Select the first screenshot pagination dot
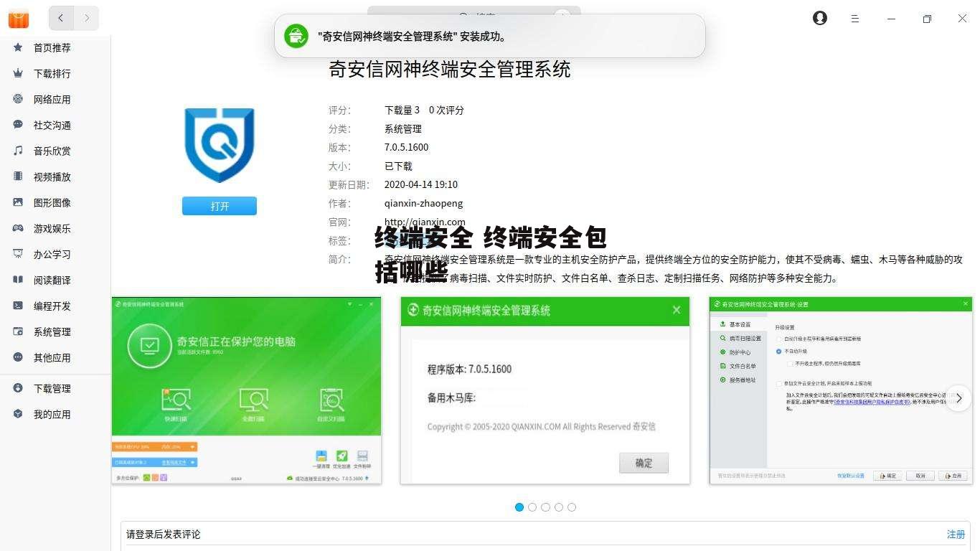Viewport: 980px width, 551px height. tap(519, 507)
